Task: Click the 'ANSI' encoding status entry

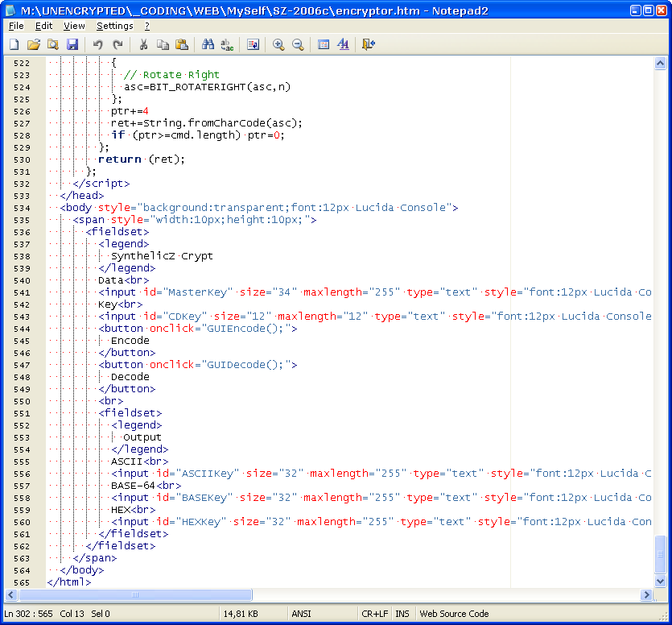Action: pyautogui.click(x=301, y=614)
